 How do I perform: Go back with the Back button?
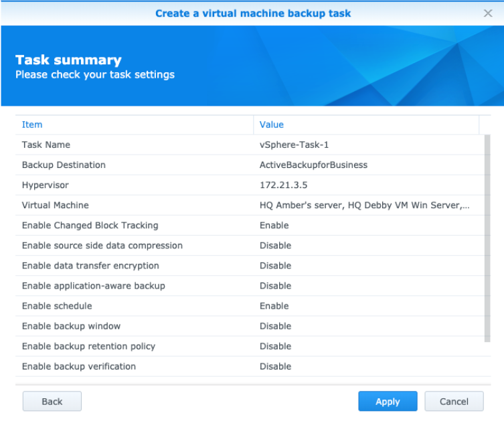tap(52, 402)
